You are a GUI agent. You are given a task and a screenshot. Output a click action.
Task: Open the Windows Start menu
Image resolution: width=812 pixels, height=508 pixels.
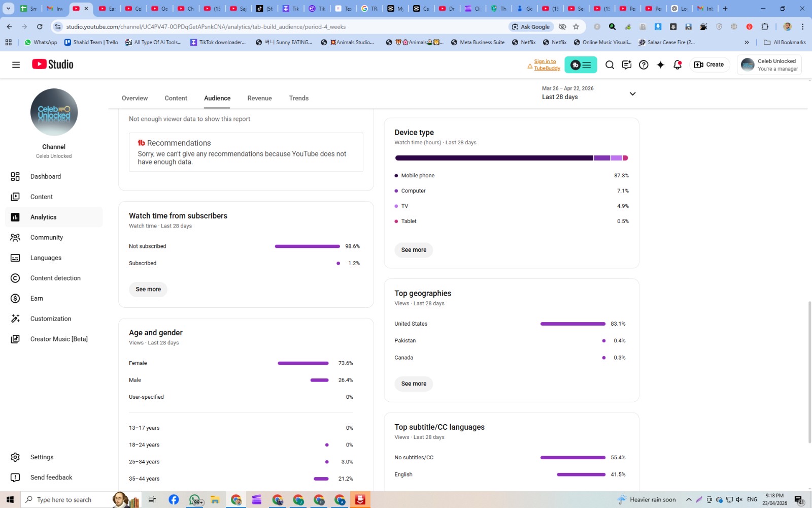10,500
